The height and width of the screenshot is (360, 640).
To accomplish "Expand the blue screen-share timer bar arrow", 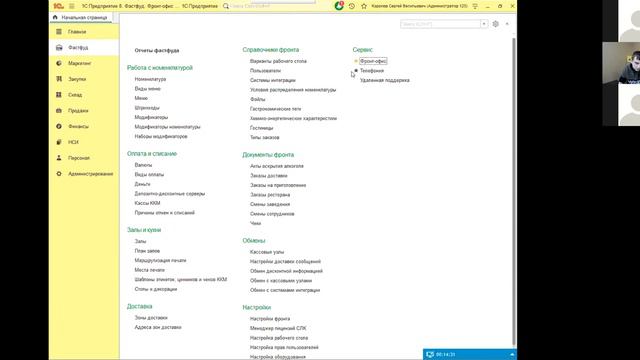I will [512, 354].
